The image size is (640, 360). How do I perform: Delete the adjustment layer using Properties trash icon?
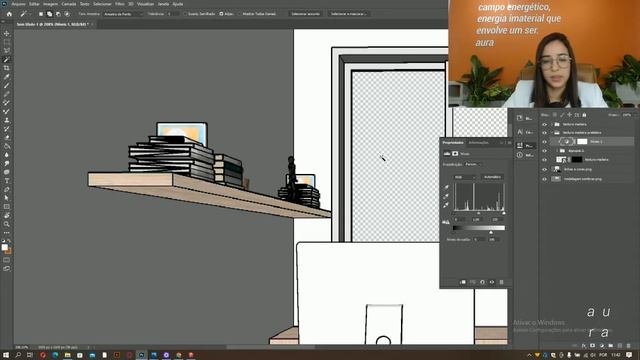coord(502,282)
